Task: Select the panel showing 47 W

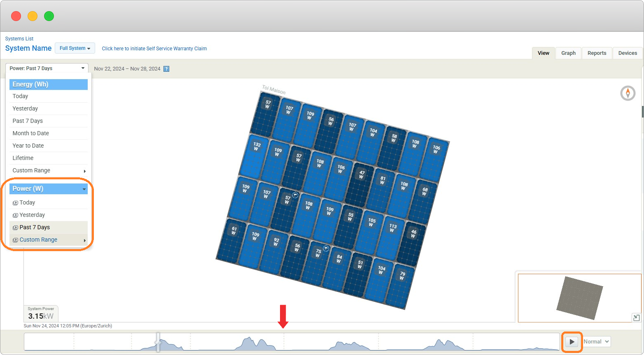Action: 359,185
